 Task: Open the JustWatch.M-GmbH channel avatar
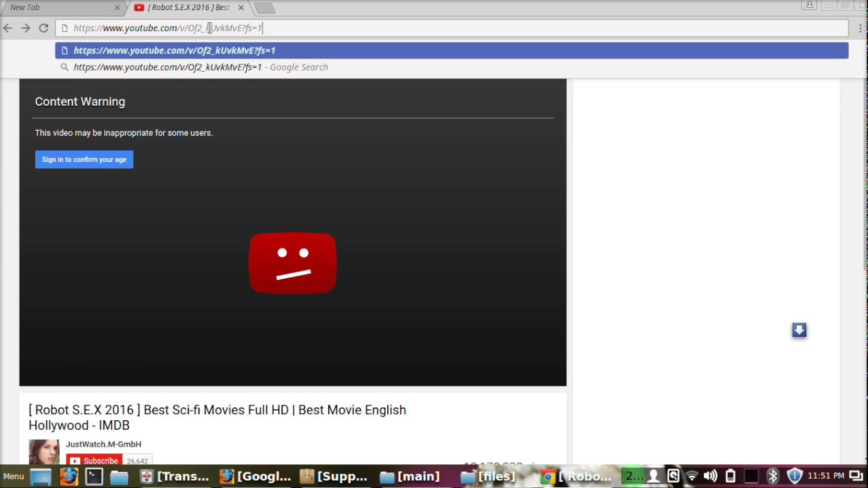pos(43,452)
